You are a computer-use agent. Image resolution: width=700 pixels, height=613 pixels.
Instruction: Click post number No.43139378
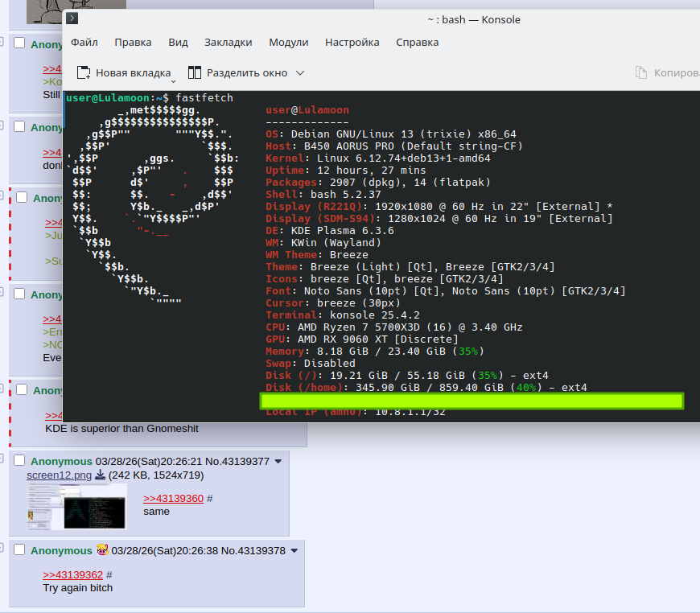click(253, 550)
